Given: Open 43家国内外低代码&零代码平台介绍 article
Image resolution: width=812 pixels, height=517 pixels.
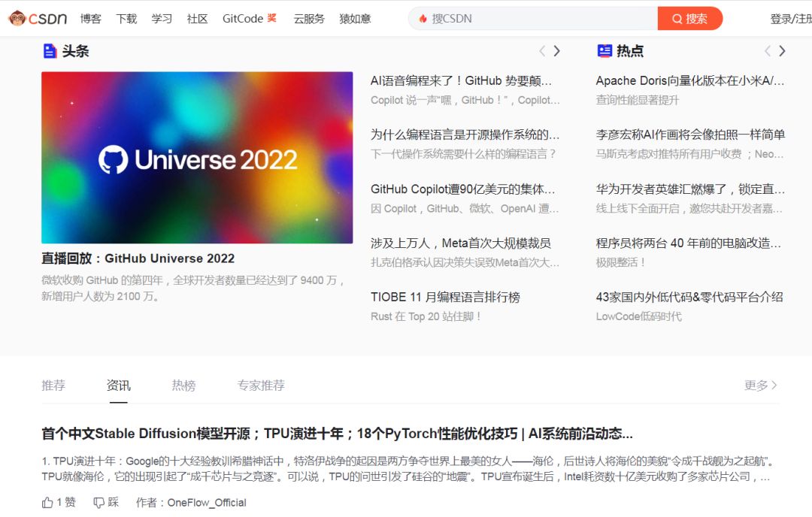Looking at the screenshot, I should coord(689,297).
